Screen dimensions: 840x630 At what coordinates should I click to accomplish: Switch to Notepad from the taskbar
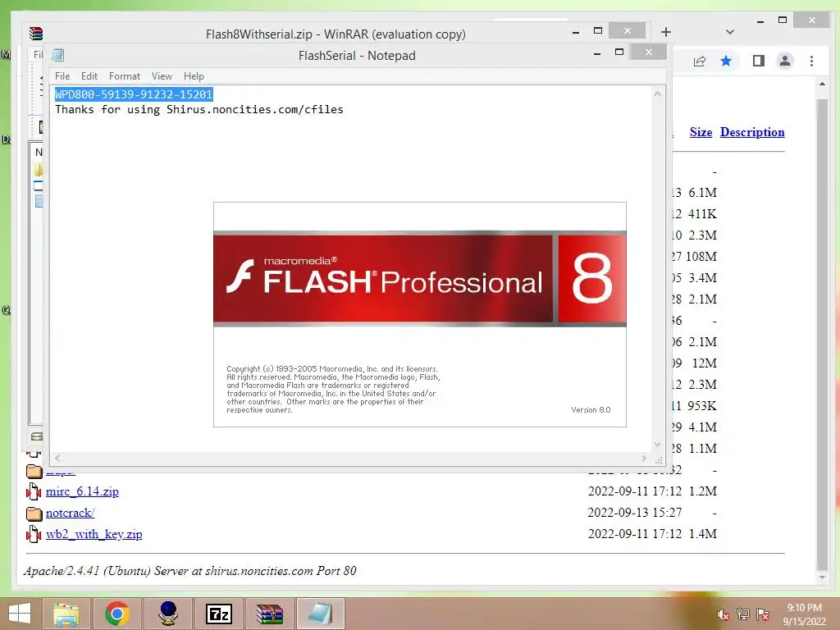tap(321, 614)
